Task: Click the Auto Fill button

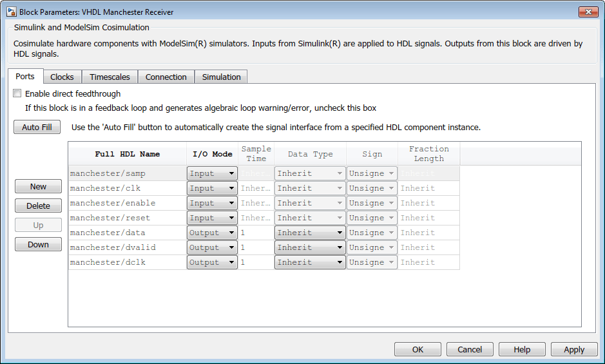Action: point(37,127)
